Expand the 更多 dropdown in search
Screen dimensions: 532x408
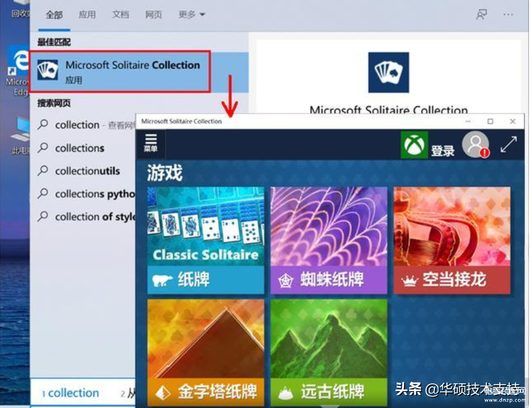tap(192, 14)
